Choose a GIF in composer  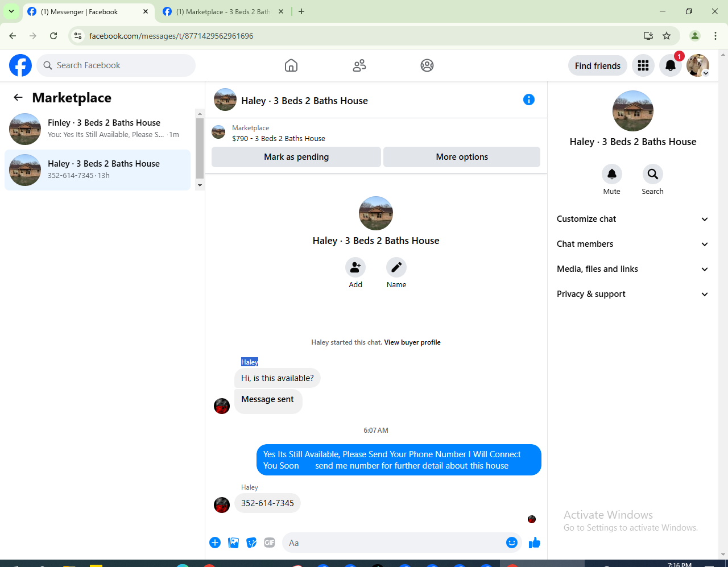270,543
